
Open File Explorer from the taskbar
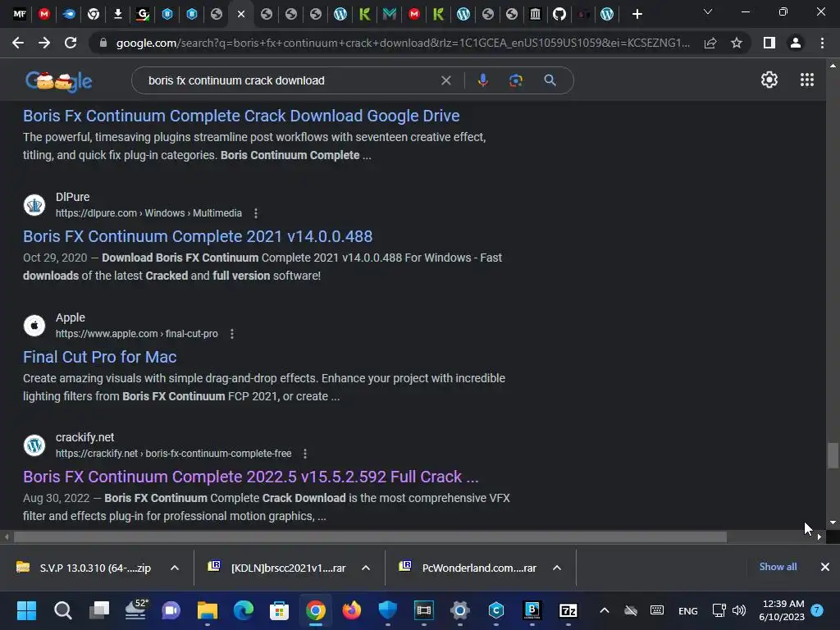pos(208,610)
